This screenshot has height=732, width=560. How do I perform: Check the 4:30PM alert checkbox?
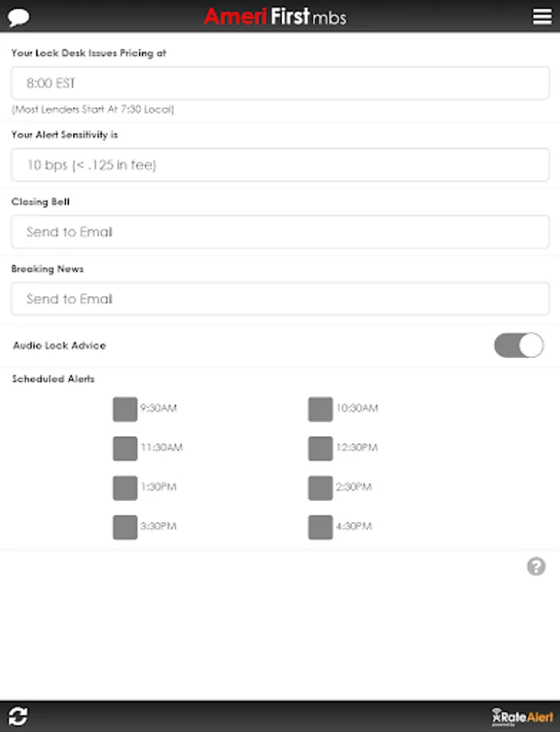pos(320,527)
